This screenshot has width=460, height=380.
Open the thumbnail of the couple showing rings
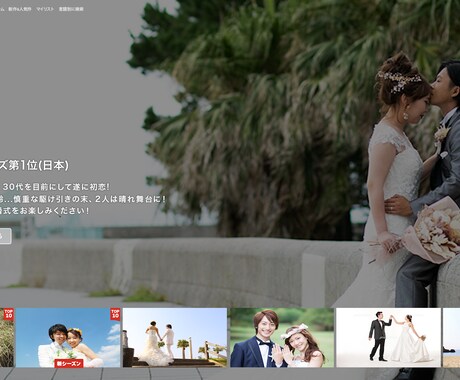click(282, 338)
